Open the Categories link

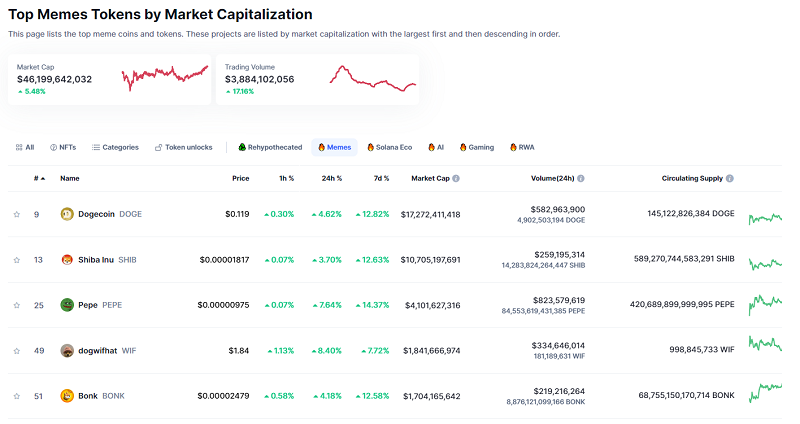[115, 147]
